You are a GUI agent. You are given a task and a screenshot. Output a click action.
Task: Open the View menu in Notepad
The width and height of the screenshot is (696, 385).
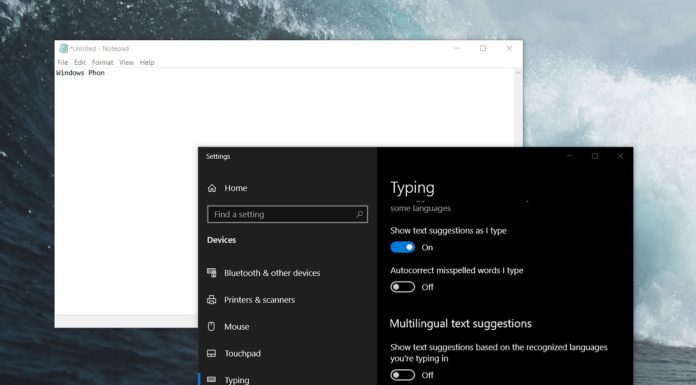tap(127, 63)
